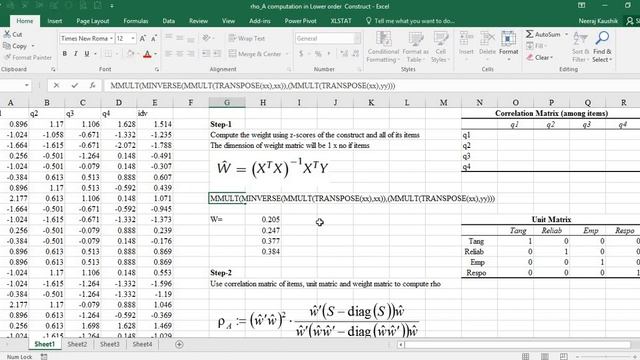Add a new sheet with plus icon
640x360 pixels.
179,344
